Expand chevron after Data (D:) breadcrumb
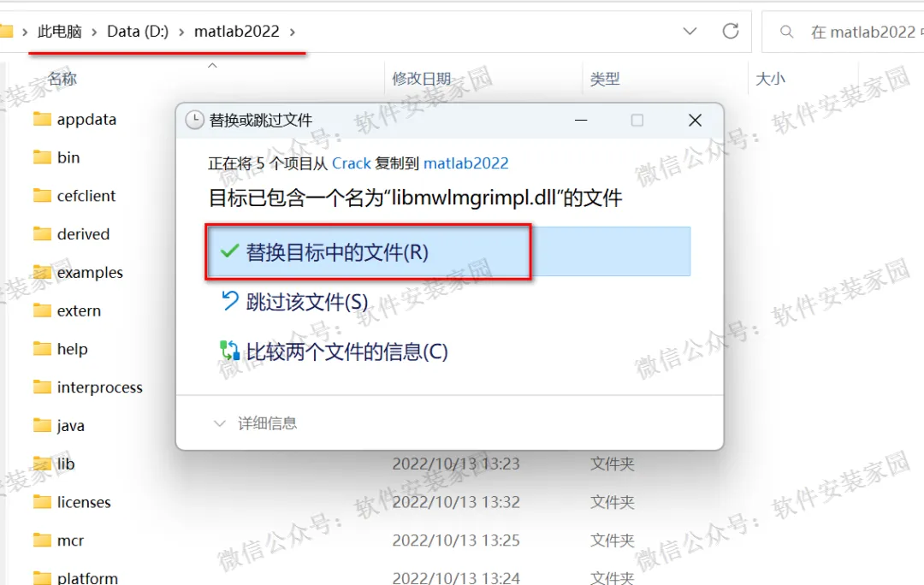 [x=181, y=32]
